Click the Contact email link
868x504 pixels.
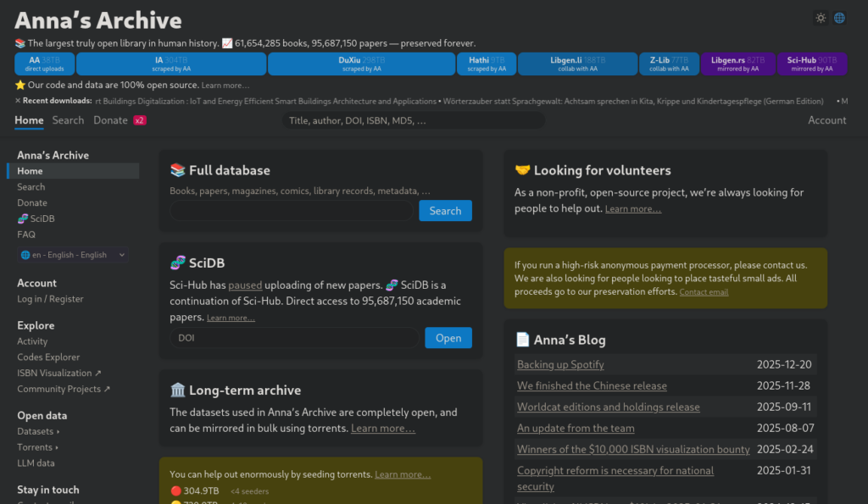point(704,292)
